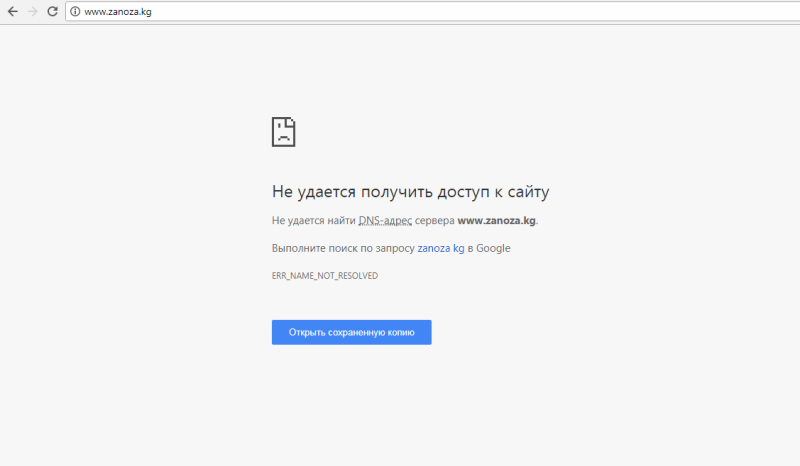Click the ERR_NAME_NOT_RESOLVED error code
800x466 pixels.
pyautogui.click(x=325, y=275)
